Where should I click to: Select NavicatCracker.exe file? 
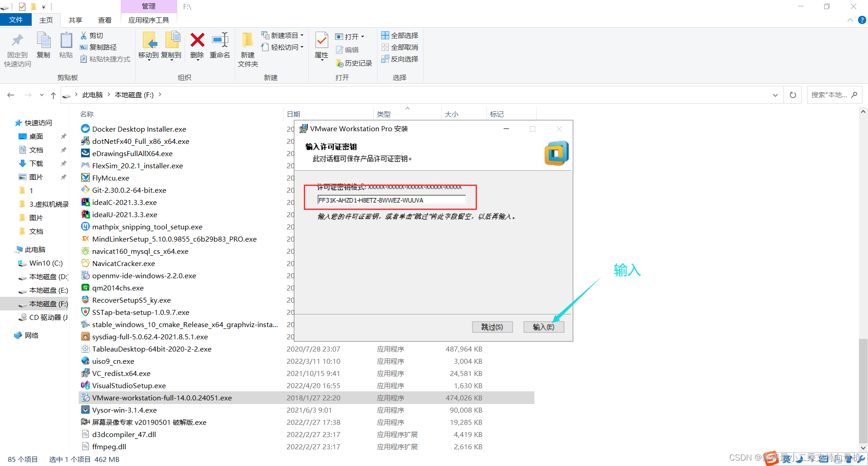pyautogui.click(x=123, y=263)
